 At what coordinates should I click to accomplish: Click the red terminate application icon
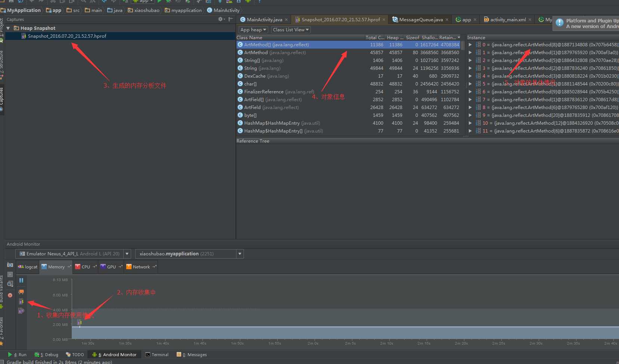(10, 295)
